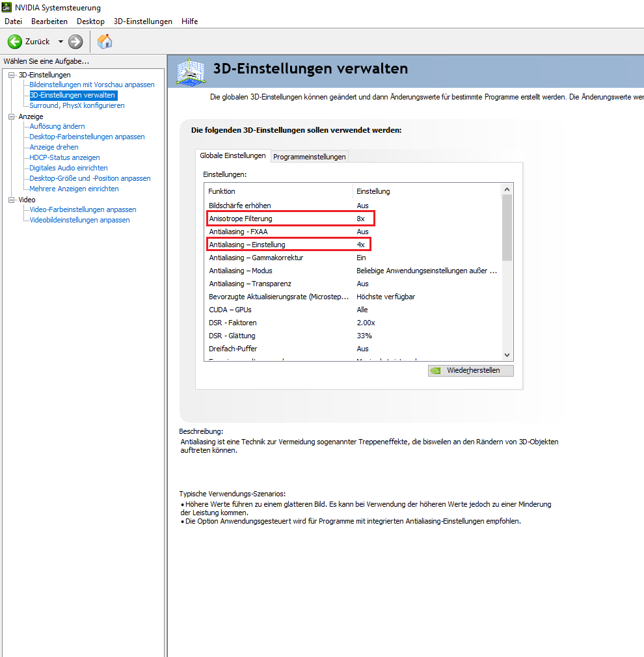Collapse the Anzeige tree node
644x657 pixels.
click(11, 116)
